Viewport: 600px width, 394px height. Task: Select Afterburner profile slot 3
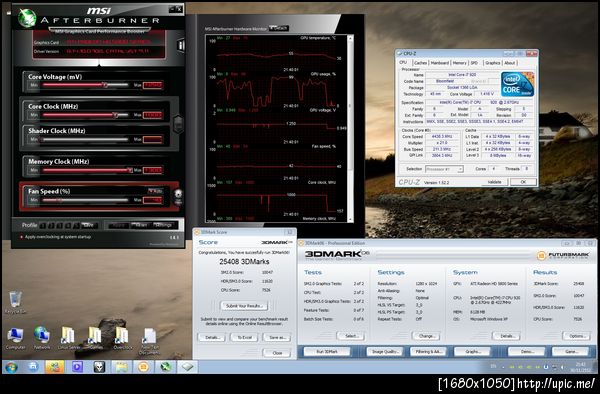click(x=59, y=225)
